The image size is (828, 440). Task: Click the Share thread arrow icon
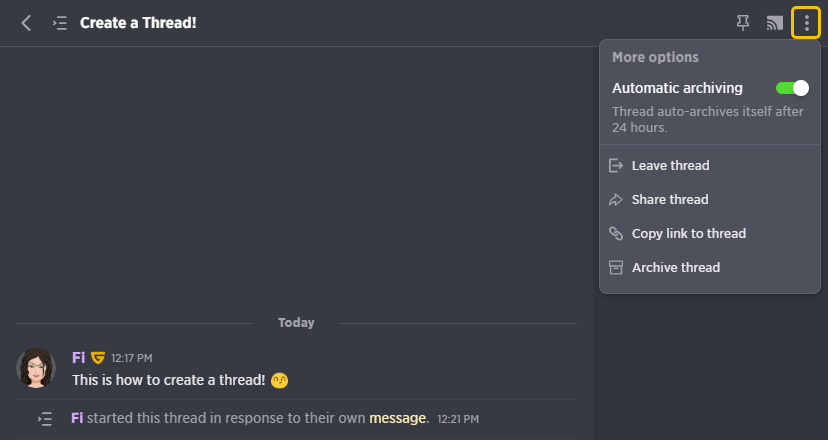[616, 200]
